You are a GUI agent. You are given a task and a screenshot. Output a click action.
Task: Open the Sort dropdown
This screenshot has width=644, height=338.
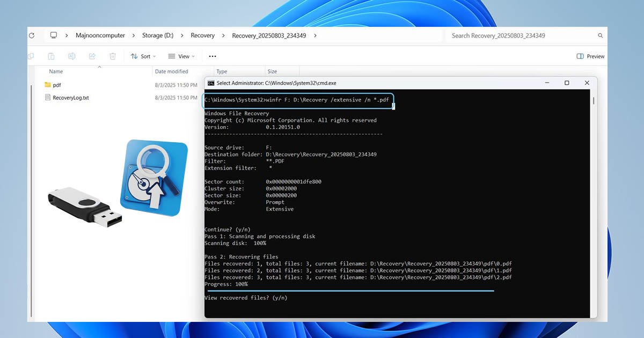pos(143,56)
